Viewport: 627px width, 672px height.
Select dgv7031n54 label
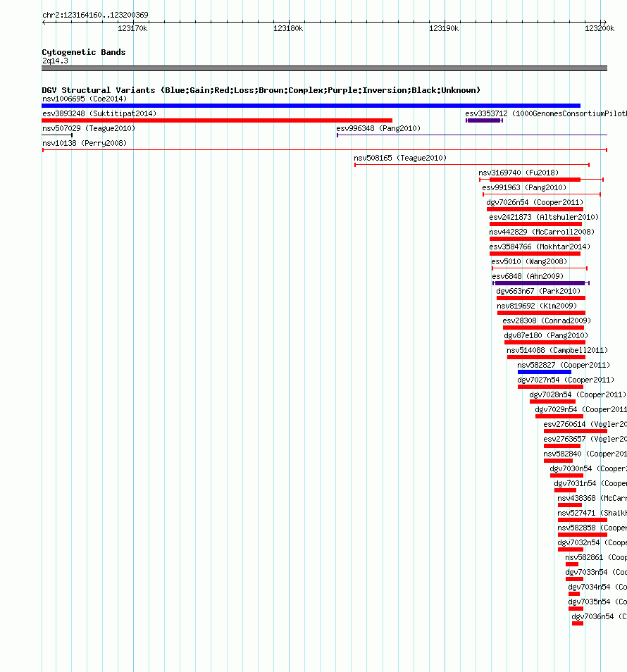(x=590, y=483)
